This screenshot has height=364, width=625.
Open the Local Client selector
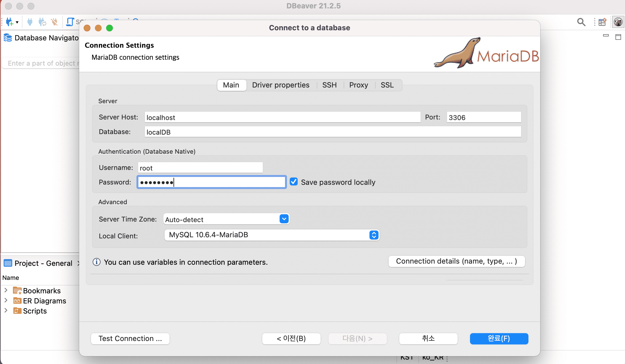pos(374,235)
